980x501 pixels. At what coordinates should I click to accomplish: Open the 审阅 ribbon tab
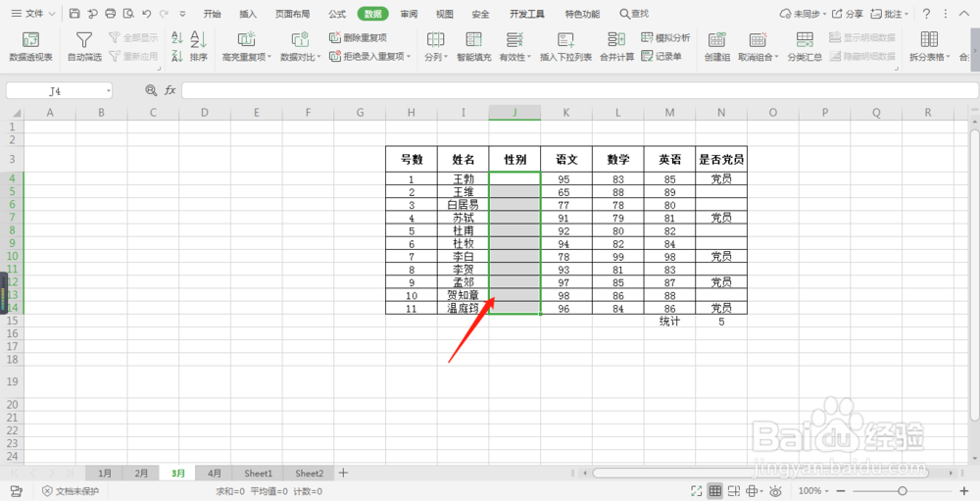click(409, 14)
